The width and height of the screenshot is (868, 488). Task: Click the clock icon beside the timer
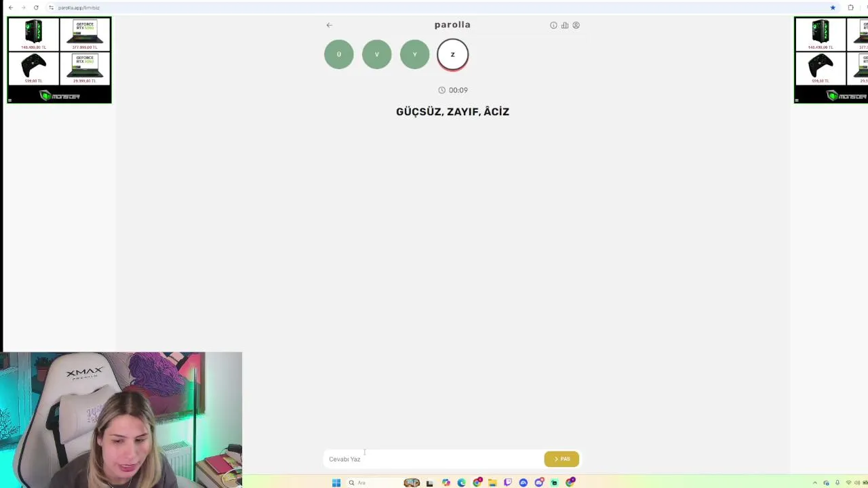(441, 90)
